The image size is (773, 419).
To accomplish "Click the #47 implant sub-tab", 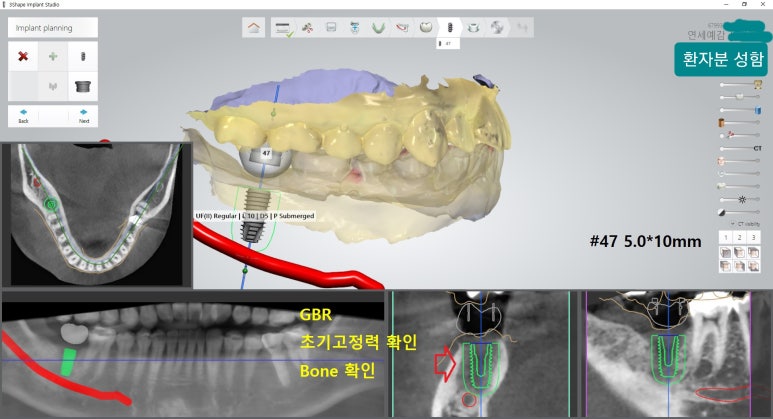I will click(449, 44).
